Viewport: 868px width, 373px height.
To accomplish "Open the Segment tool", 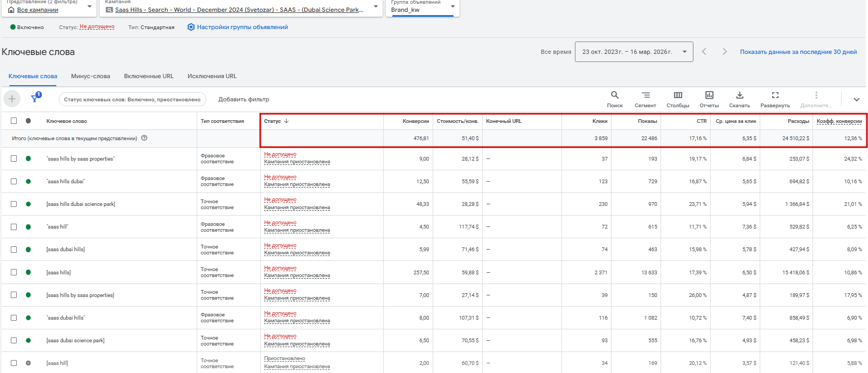I will tap(645, 95).
